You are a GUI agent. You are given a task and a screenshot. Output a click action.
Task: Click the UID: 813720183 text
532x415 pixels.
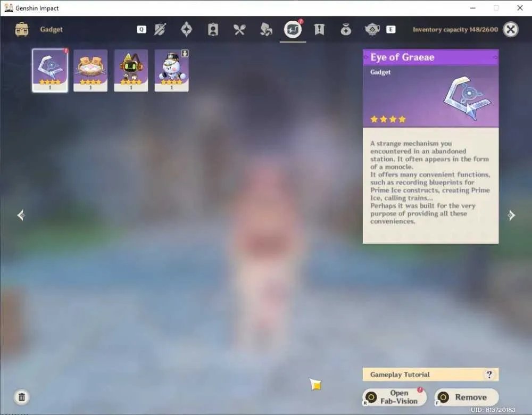click(493, 410)
